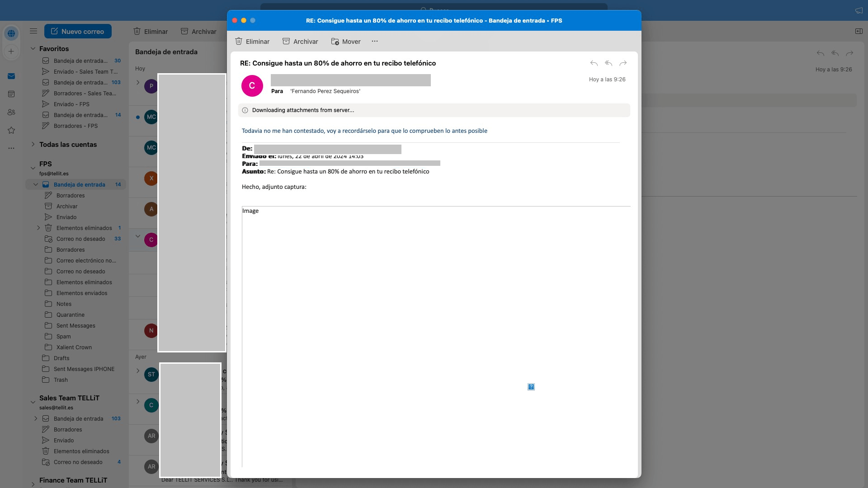Click the broken image placeholder icon
The height and width of the screenshot is (488, 868).
531,387
